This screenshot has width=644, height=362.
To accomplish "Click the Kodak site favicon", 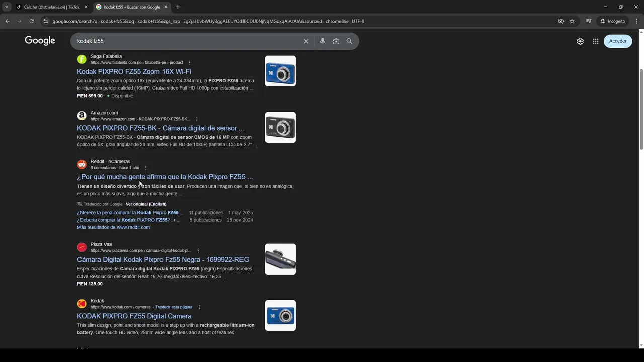I will [82, 304].
